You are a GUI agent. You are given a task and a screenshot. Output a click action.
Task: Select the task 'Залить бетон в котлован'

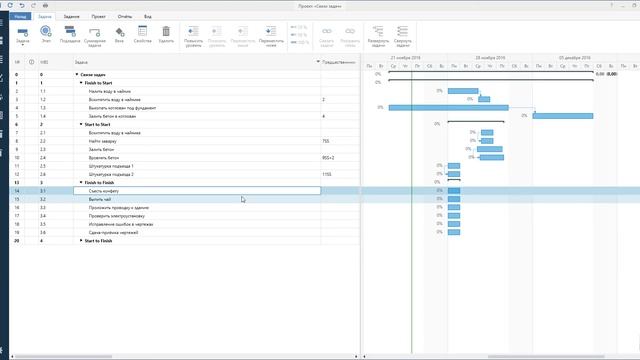click(112, 116)
